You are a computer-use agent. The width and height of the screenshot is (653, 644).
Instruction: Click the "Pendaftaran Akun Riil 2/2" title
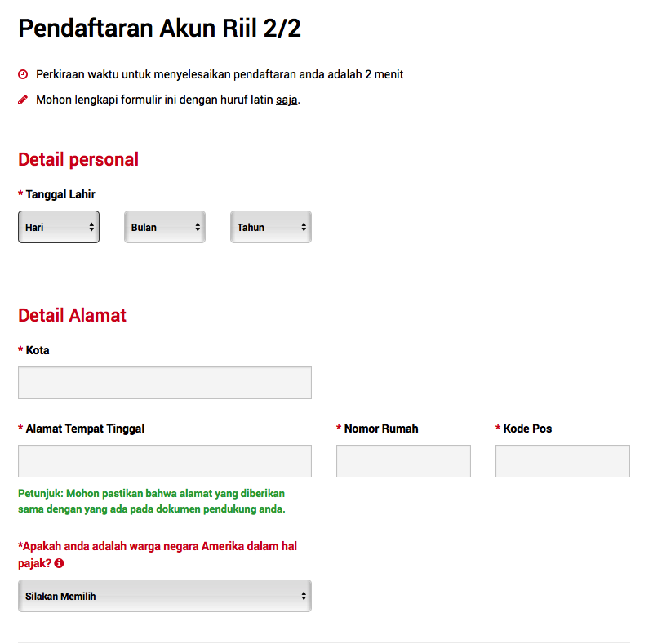pos(160,29)
